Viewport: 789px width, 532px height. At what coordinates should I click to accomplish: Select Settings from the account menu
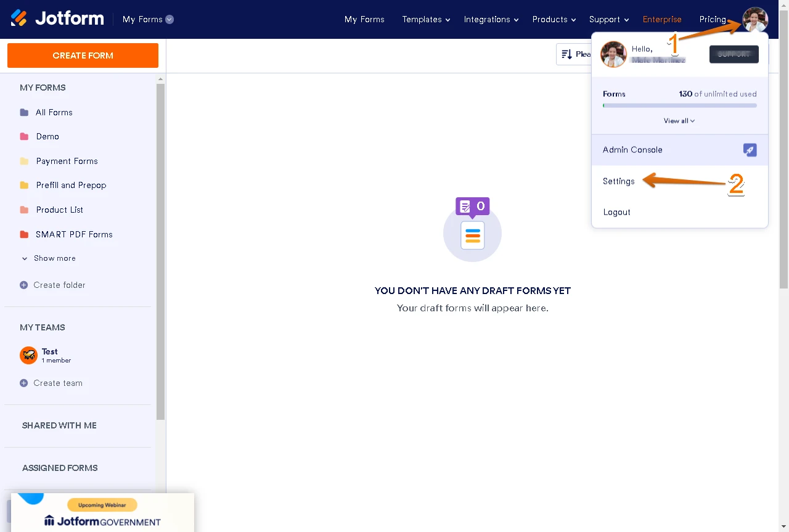(x=618, y=181)
